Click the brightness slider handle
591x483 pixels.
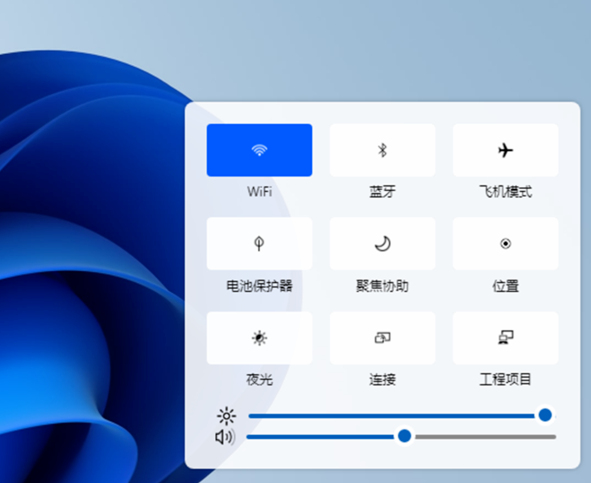545,415
